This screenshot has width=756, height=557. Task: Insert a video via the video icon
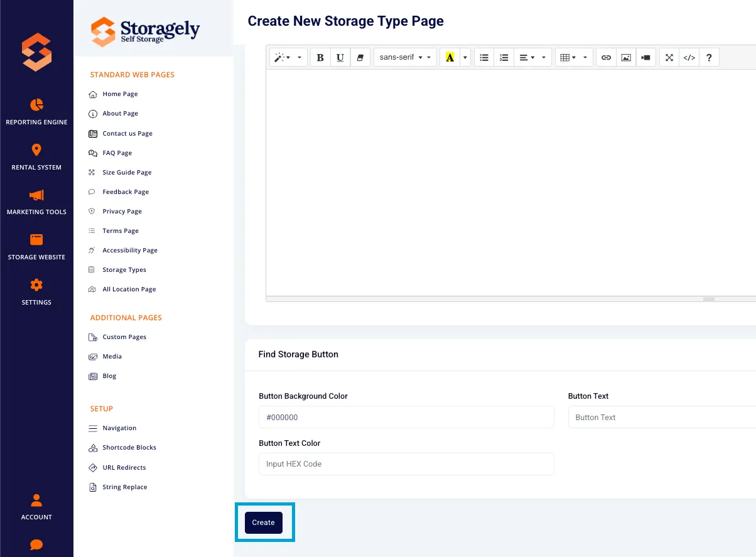[645, 57]
